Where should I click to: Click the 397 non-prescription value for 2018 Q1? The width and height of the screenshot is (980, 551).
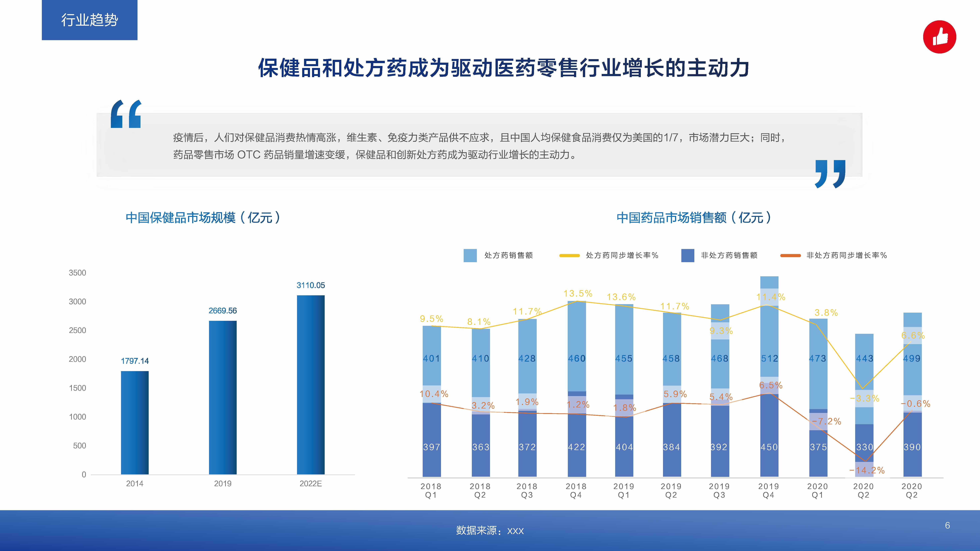click(x=431, y=447)
